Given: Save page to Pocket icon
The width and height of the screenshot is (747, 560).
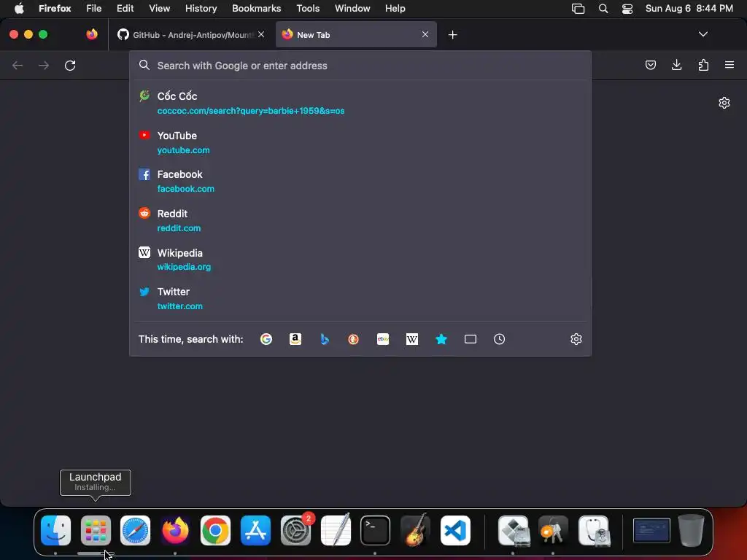Looking at the screenshot, I should 650,65.
